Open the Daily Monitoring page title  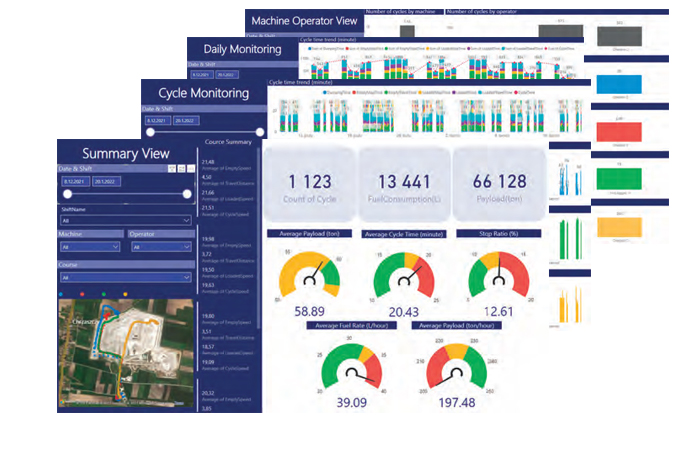point(242,48)
